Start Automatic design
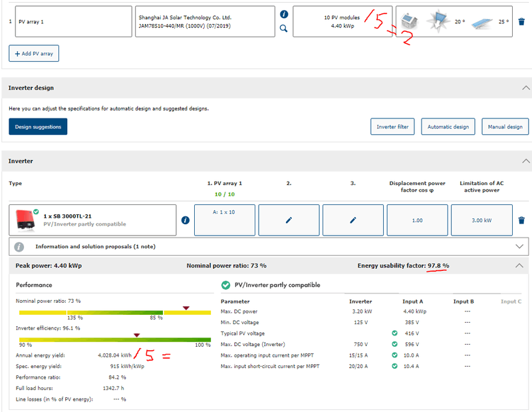 click(x=448, y=126)
